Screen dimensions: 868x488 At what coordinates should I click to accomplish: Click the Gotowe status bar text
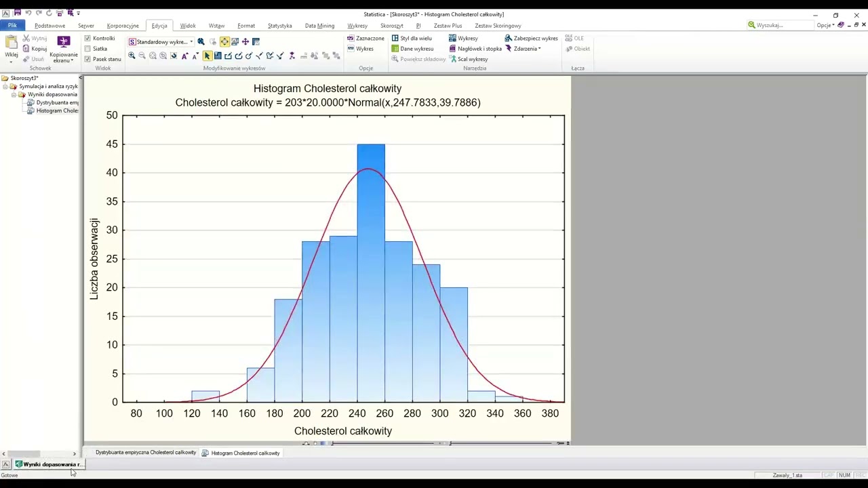9,475
